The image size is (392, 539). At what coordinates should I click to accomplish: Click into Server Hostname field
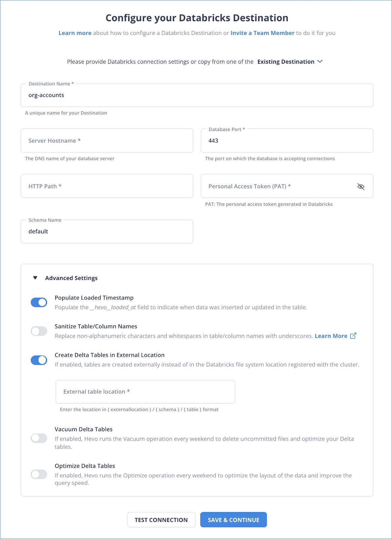coord(107,141)
